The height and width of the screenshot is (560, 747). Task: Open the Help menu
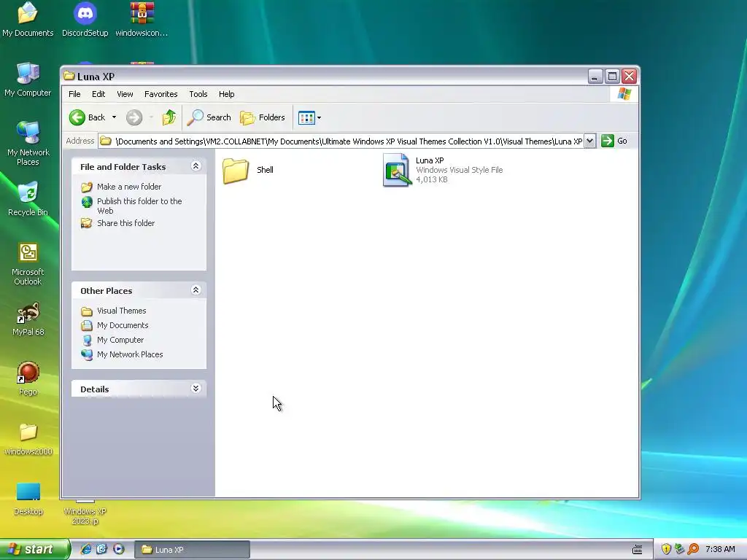(x=226, y=94)
